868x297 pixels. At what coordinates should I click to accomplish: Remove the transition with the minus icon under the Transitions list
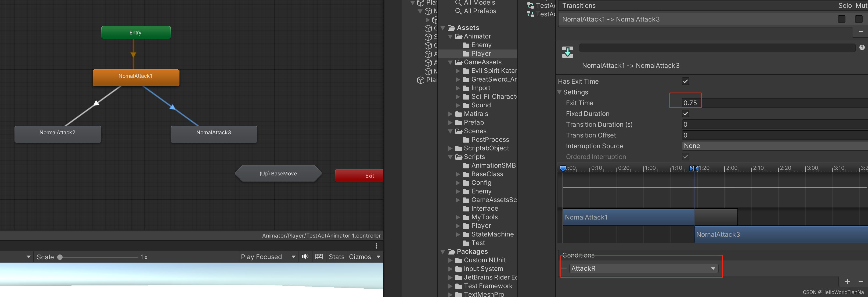click(860, 32)
